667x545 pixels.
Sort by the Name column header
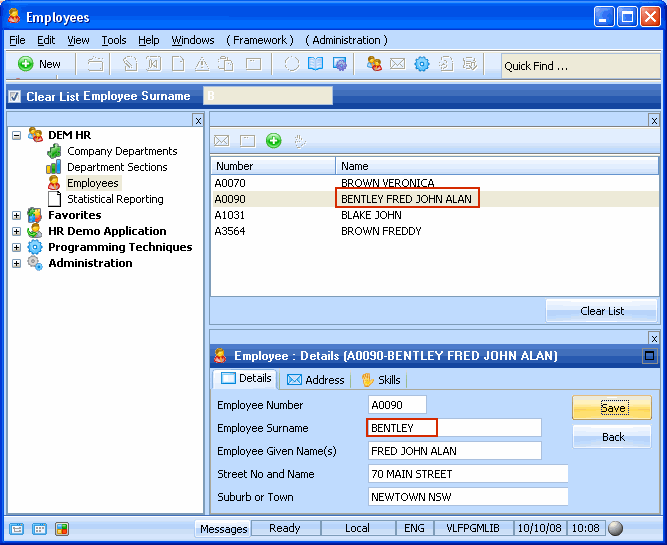tap(497, 166)
